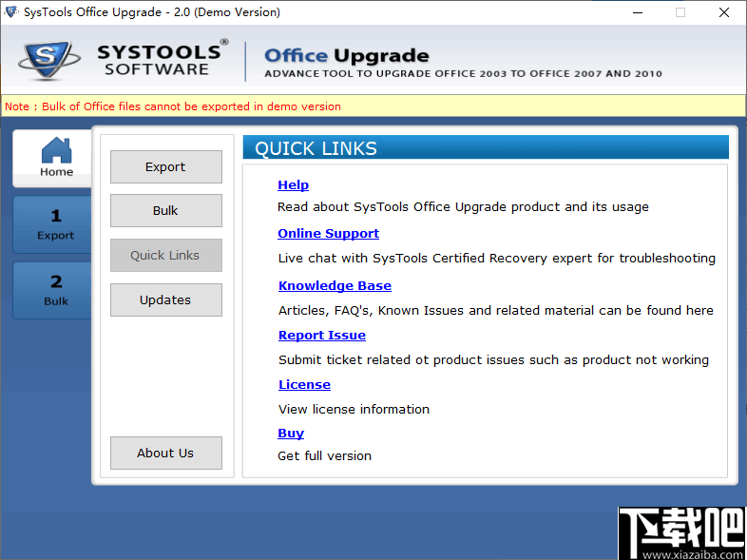Click 'Submit ticket related ot product issues' text
Viewport: 747px width, 560px height.
coord(493,359)
